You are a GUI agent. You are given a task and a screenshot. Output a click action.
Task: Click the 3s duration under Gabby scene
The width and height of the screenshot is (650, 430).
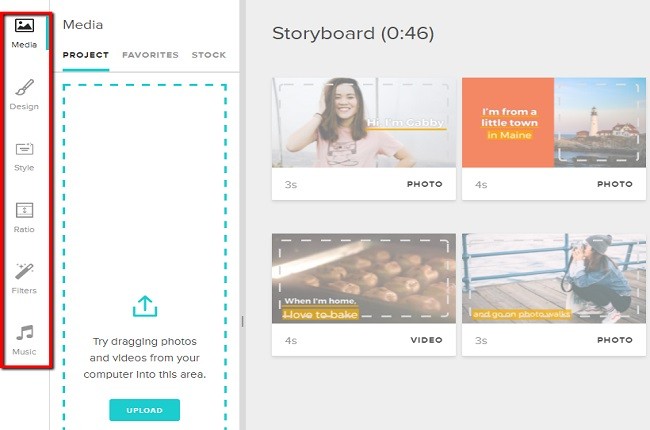[x=290, y=185]
